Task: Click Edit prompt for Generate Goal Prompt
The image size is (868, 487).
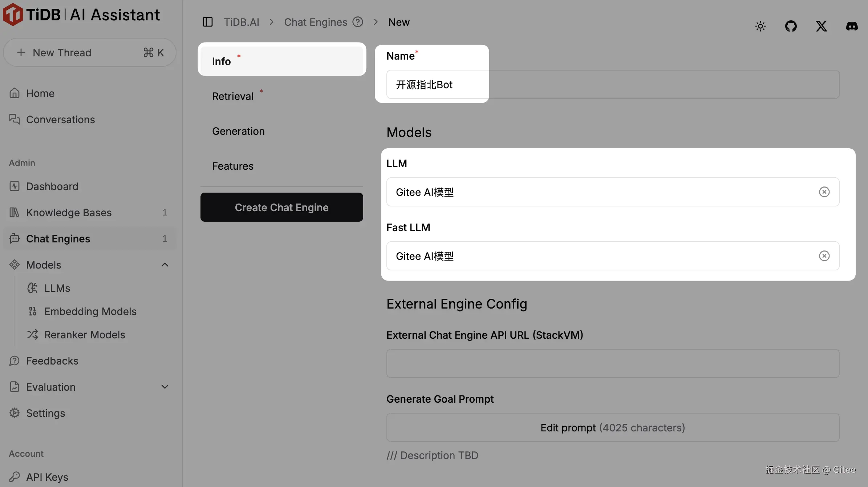Action: [613, 428]
